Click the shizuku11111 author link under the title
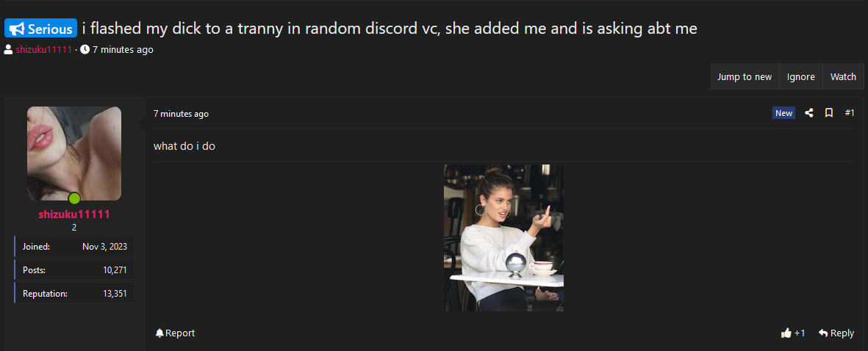Viewport: 868px width, 351px height. pos(44,50)
